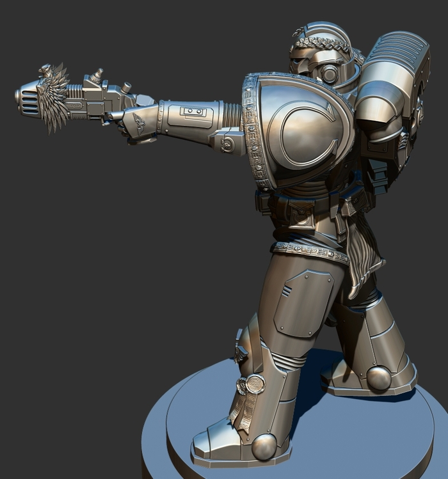Select the helmet with laurel wreath
The width and height of the screenshot is (448, 479).
click(x=324, y=54)
